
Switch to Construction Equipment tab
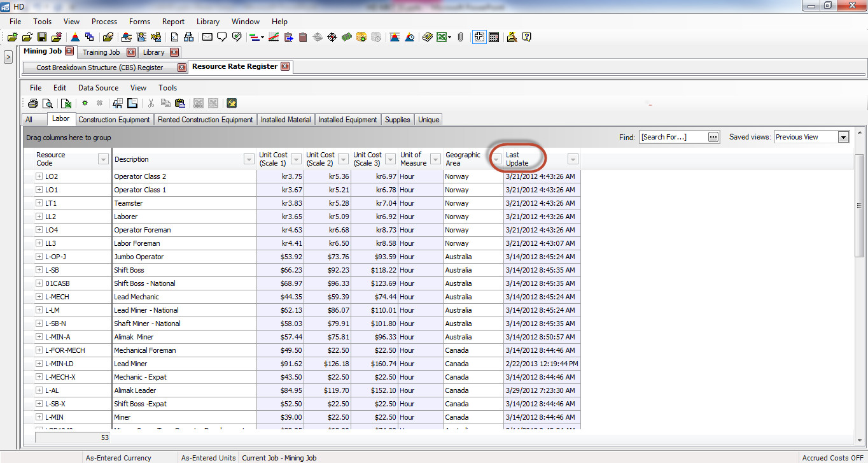point(114,120)
